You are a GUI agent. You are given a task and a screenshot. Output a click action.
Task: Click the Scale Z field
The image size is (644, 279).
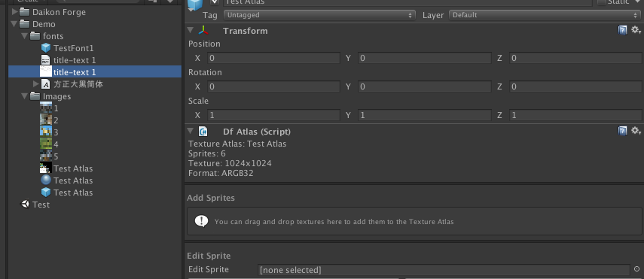pos(575,115)
